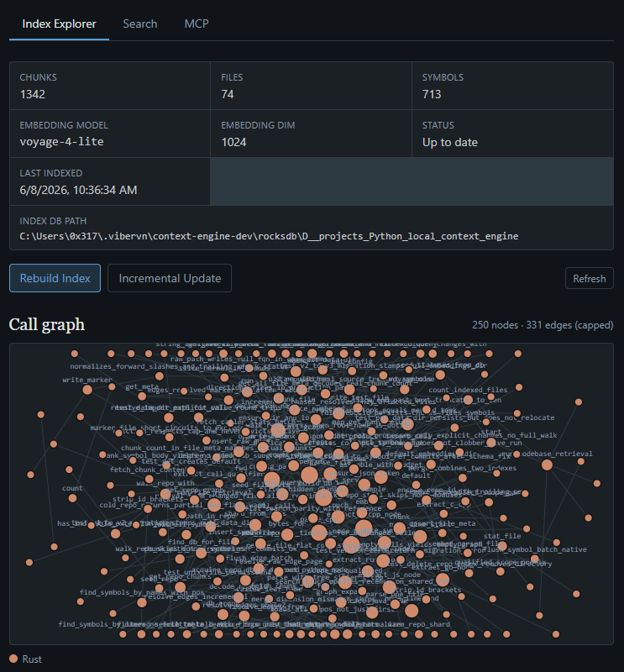The width and height of the screenshot is (624, 672).
Task: Select the files count 74
Action: pos(228,94)
